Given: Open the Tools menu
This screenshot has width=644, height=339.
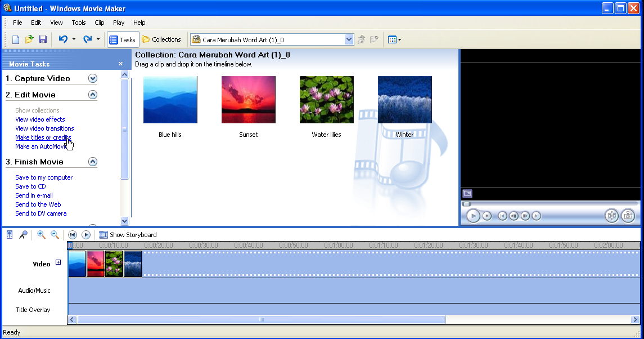Looking at the screenshot, I should [78, 23].
